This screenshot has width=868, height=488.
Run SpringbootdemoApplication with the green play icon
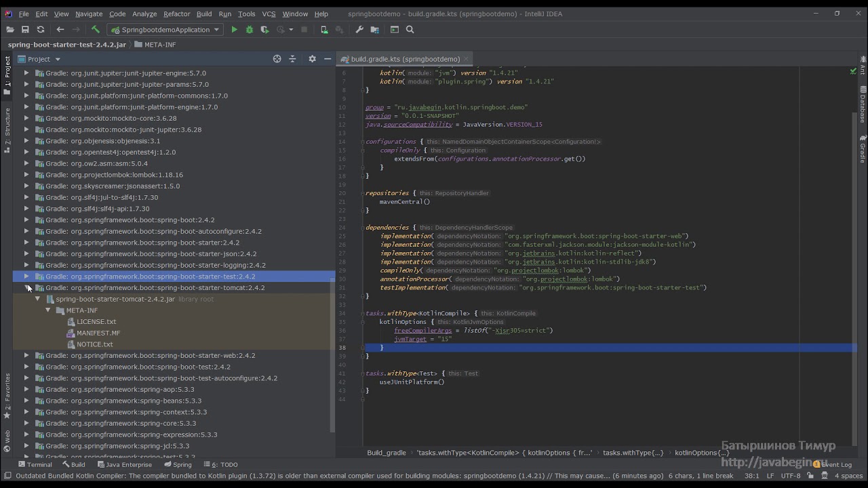click(x=234, y=30)
